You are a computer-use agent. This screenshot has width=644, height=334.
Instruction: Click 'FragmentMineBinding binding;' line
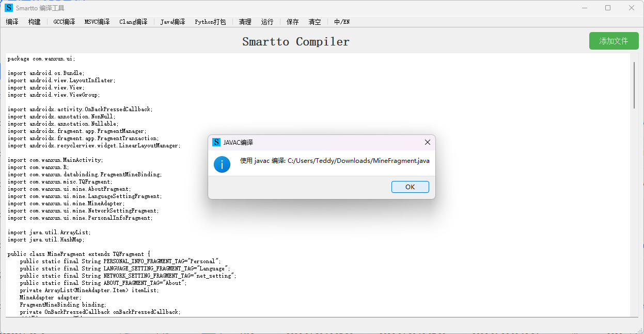click(x=63, y=305)
